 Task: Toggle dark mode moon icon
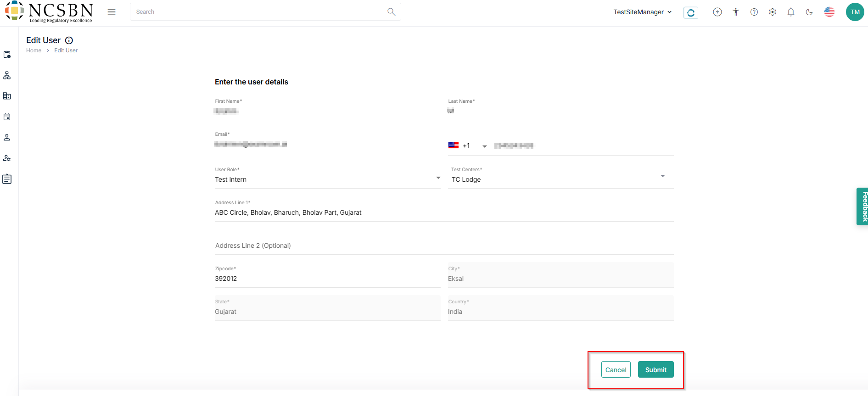tap(809, 12)
